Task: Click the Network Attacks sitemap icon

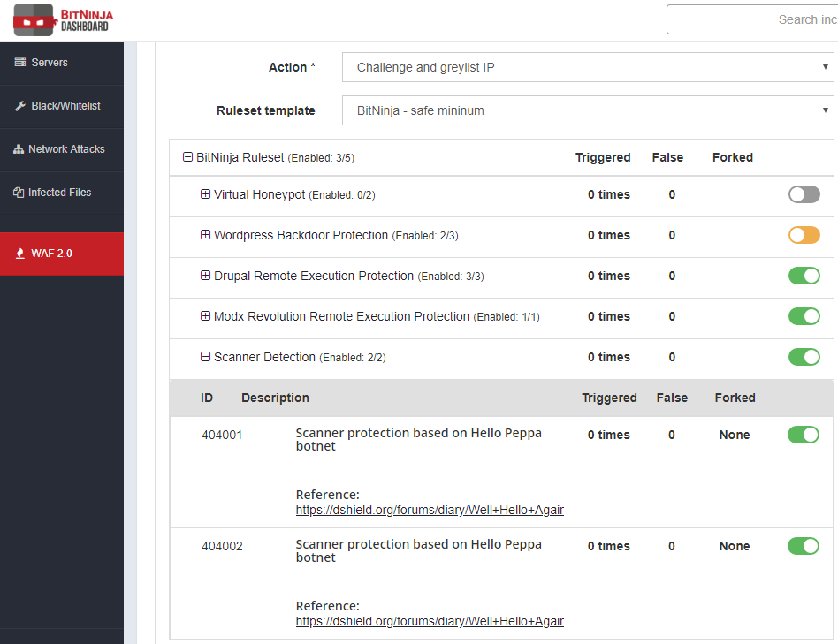Action: [x=19, y=149]
